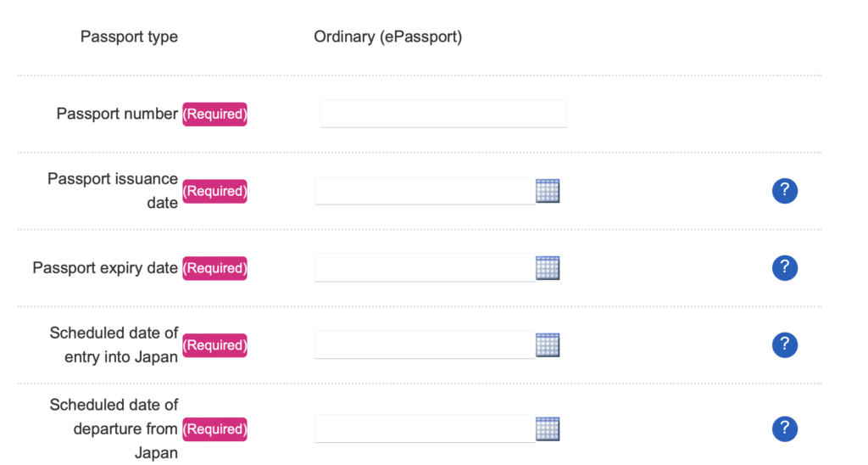The width and height of the screenshot is (868, 465).
Task: Show help for passport issuance date
Action: [784, 191]
